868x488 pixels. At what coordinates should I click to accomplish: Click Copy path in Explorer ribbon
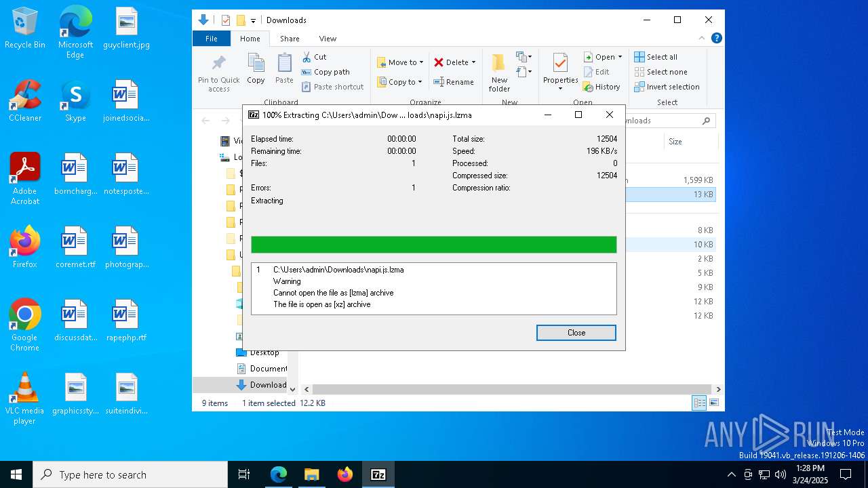[x=325, y=72]
